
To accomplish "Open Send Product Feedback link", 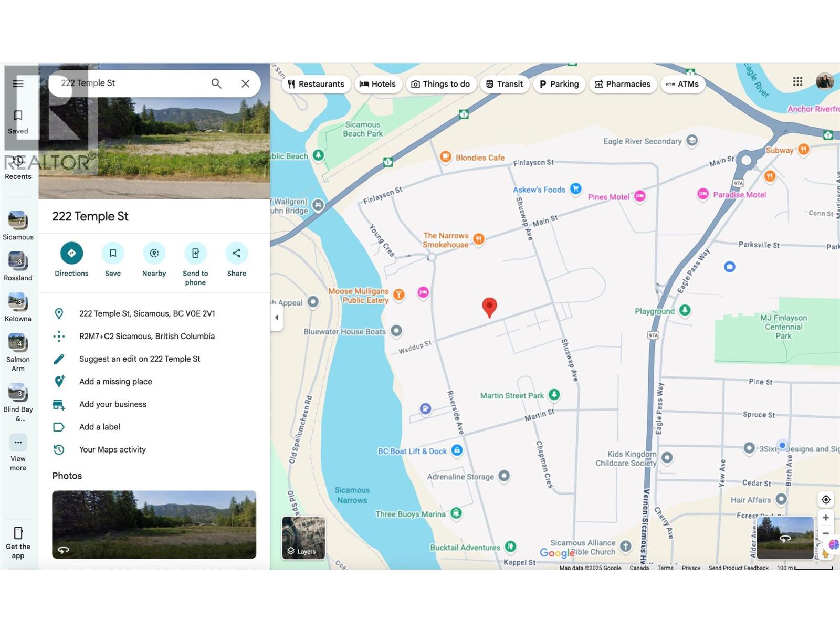I will pyautogui.click(x=738, y=568).
